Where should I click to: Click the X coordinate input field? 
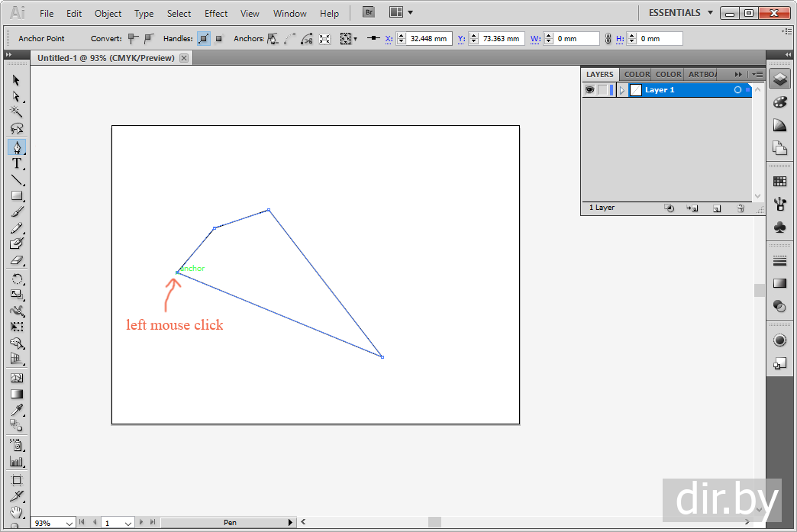428,38
